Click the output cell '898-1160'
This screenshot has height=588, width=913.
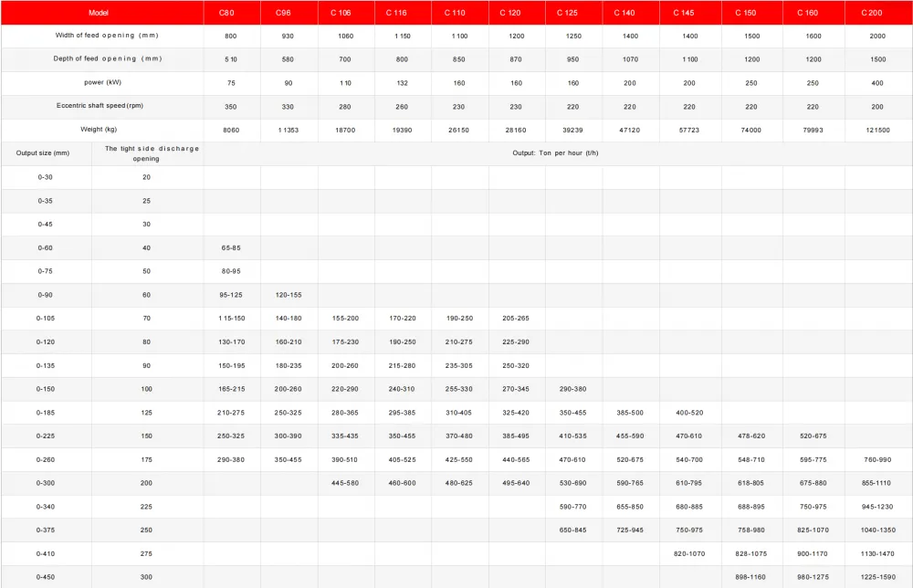pyautogui.click(x=751, y=578)
